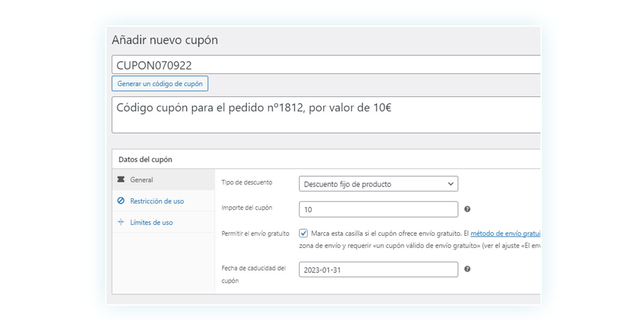Follow the método de envío gratuito link
This screenshot has height=335, width=644.
tap(505, 233)
